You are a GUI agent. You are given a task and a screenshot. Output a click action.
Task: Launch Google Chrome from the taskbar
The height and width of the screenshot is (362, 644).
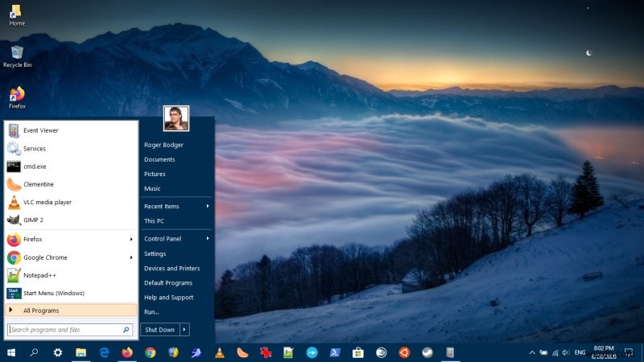point(151,352)
